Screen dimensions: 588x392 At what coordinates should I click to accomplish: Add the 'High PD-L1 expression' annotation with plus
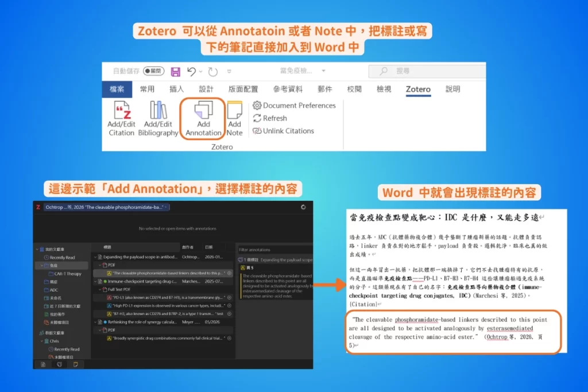(x=229, y=305)
